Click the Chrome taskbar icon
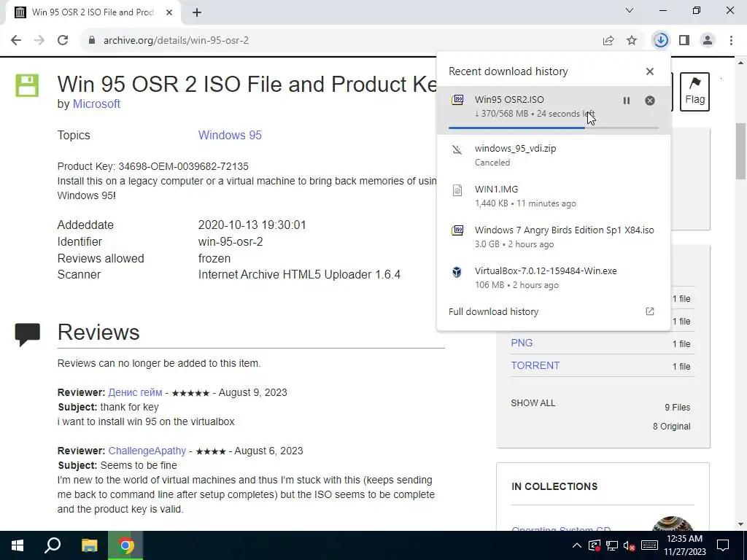 tap(125, 545)
